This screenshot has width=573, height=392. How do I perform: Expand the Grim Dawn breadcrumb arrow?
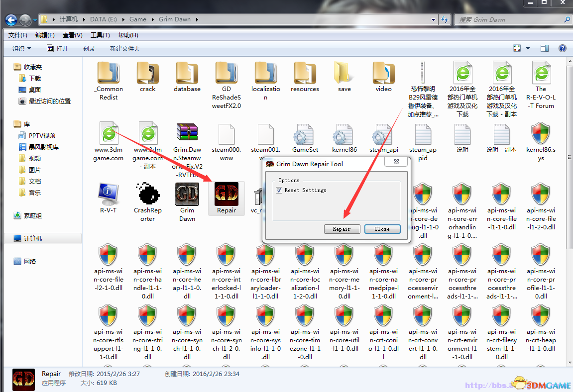click(x=197, y=19)
